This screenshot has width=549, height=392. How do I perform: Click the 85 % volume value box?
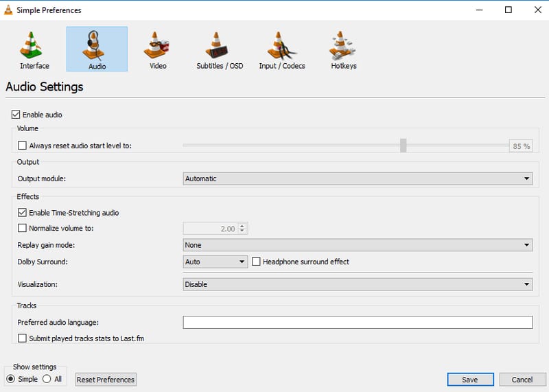[x=521, y=146]
